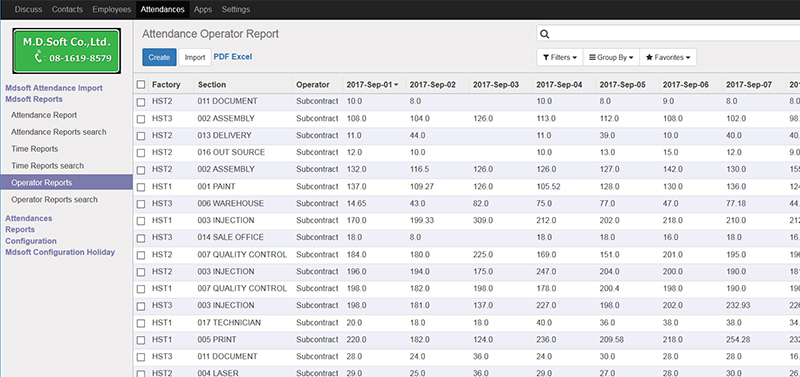Image resolution: width=800 pixels, height=377 pixels.
Task: Click the 14.65 value in 006 WAREHOUSE row
Action: pyautogui.click(x=356, y=203)
